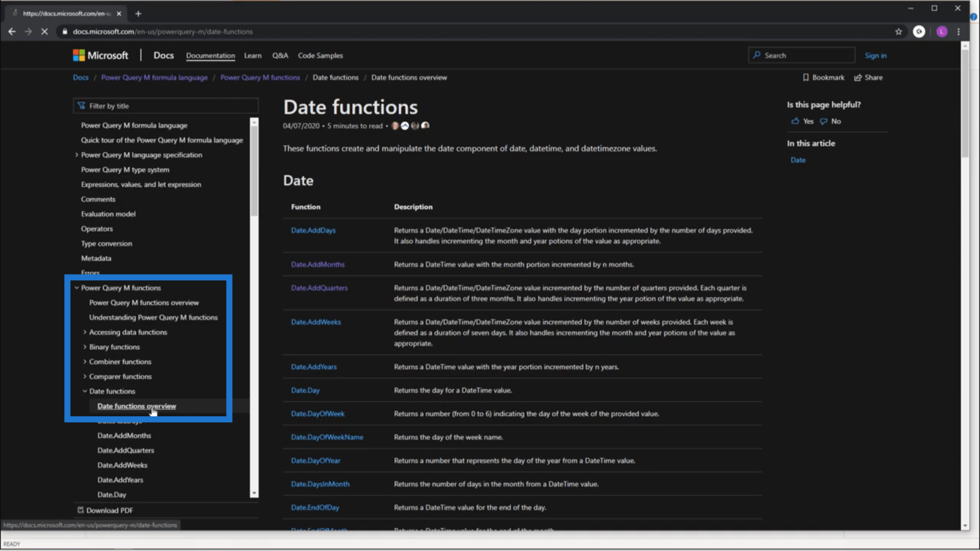Go back using the browser back arrow
This screenshot has height=551, width=980.
(12, 31)
